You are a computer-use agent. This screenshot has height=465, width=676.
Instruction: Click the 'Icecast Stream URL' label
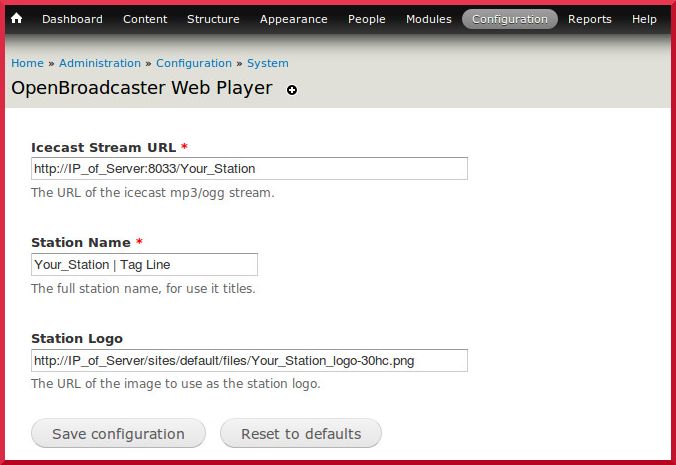[x=103, y=147]
